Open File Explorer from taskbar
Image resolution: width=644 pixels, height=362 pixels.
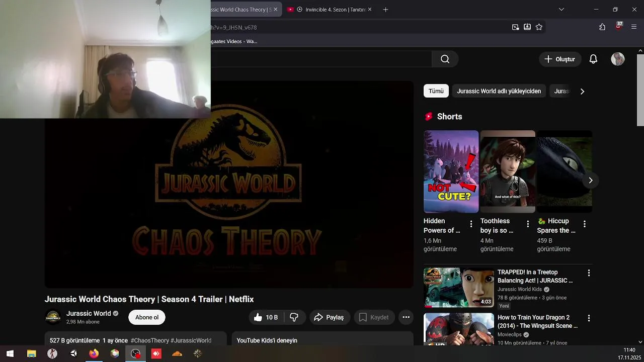pyautogui.click(x=31, y=354)
